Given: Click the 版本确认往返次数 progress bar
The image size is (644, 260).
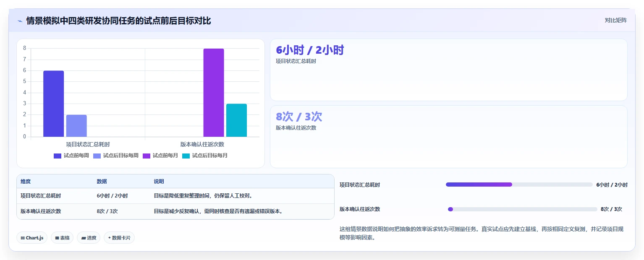Looking at the screenshot, I should tap(523, 209).
